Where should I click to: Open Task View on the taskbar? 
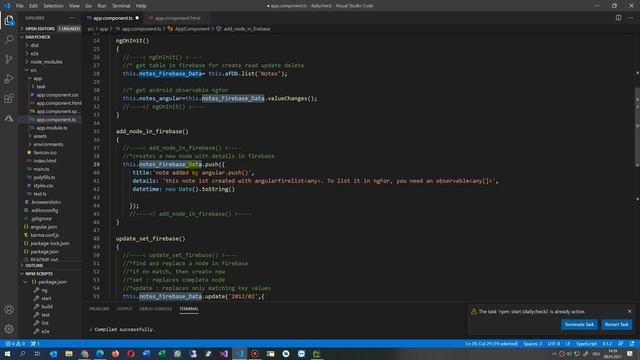pyautogui.click(x=38, y=354)
